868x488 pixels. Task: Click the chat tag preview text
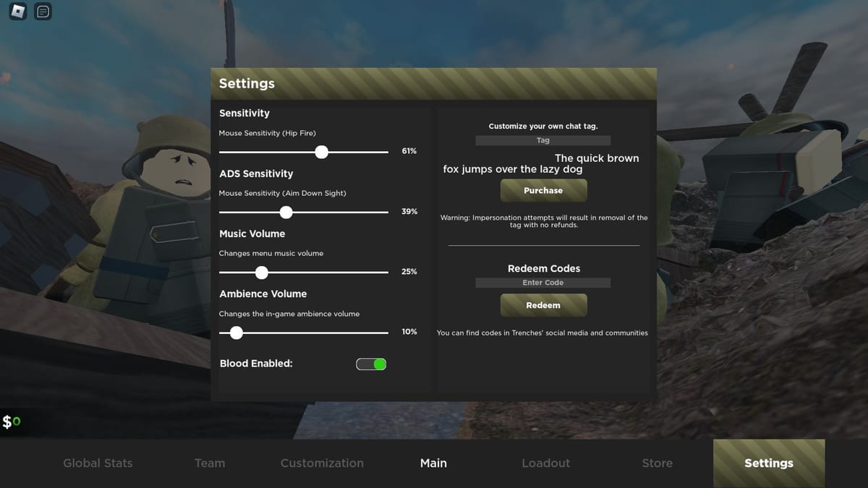click(x=541, y=163)
